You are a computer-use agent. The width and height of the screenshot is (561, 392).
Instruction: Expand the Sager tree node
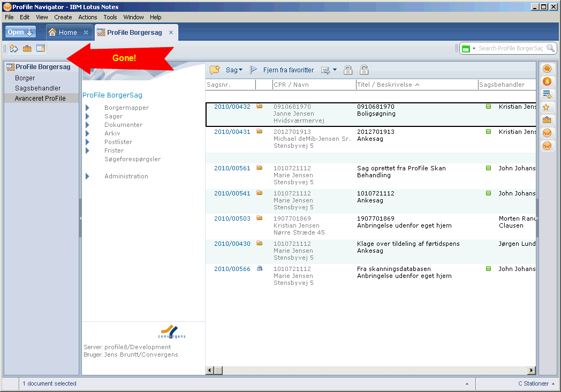coord(87,116)
